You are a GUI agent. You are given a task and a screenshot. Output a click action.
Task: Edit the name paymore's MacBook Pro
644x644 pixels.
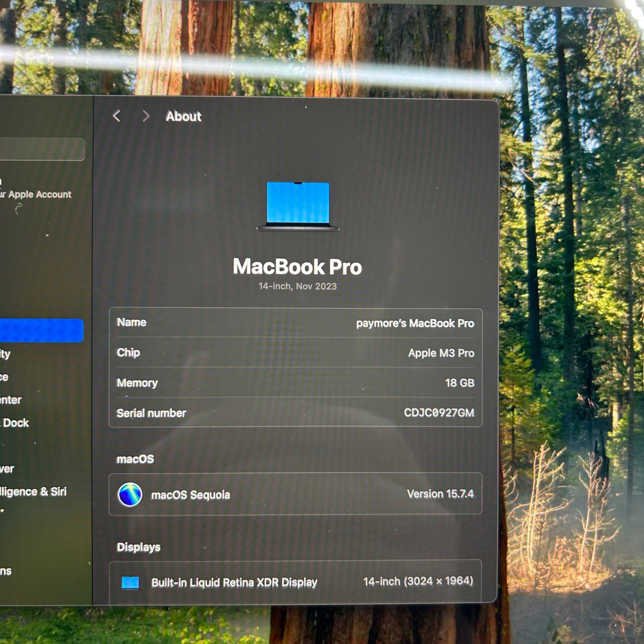coord(415,323)
